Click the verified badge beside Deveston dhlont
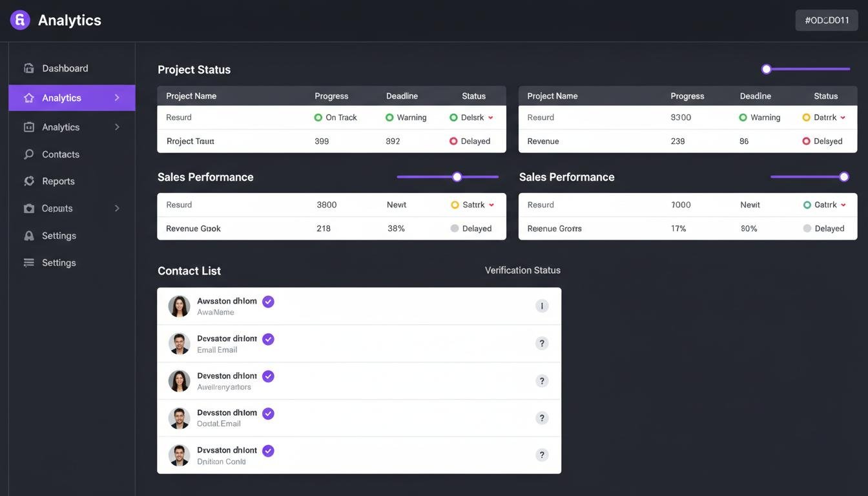 coord(268,377)
